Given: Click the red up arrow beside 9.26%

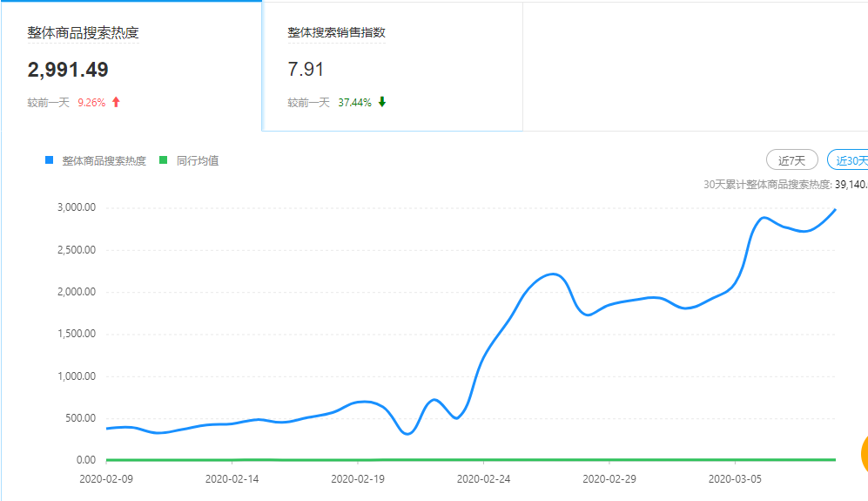Looking at the screenshot, I should pyautogui.click(x=117, y=102).
